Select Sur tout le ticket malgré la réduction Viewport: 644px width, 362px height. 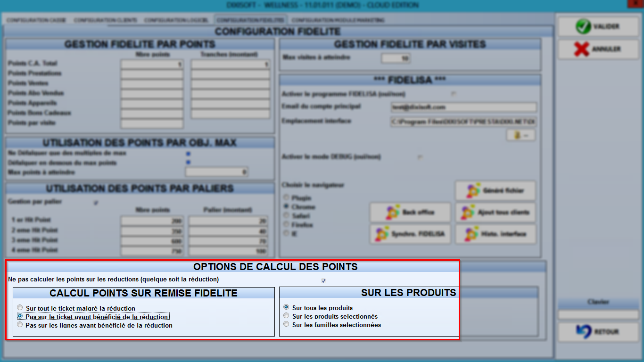coord(20,308)
